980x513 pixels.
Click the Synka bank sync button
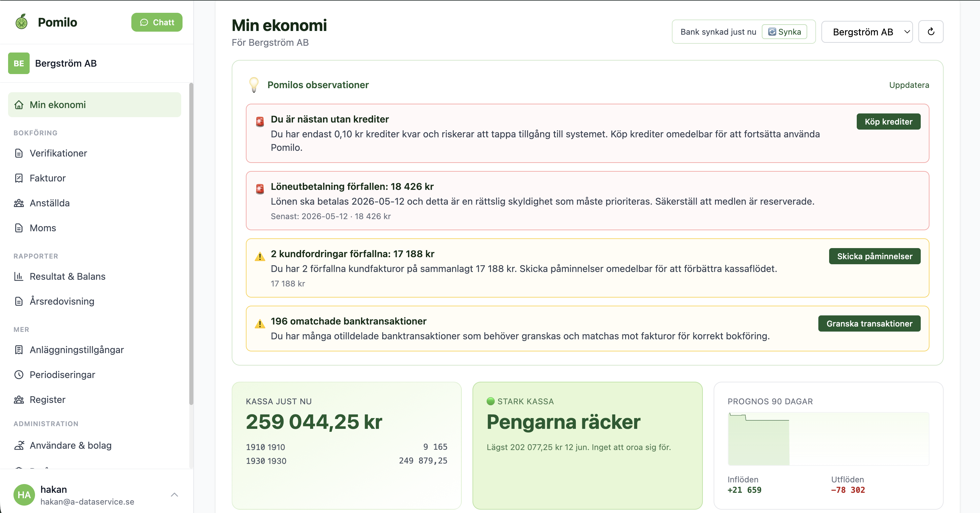784,32
